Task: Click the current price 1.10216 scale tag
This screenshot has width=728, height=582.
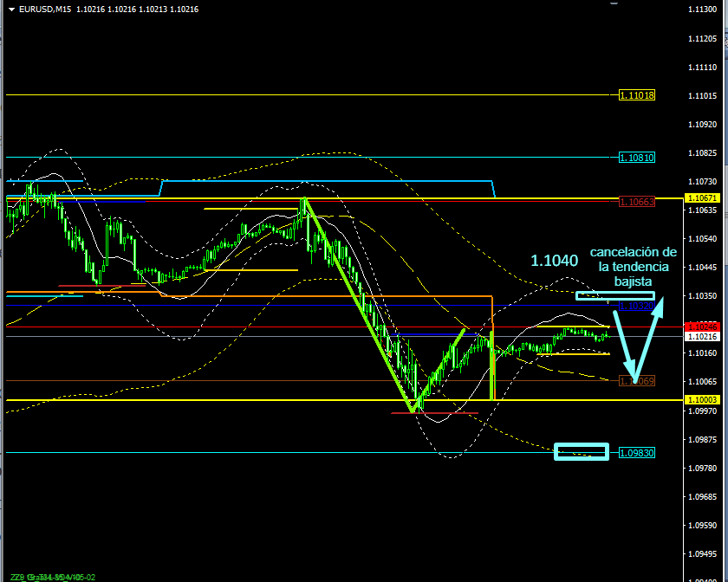Action: (701, 336)
